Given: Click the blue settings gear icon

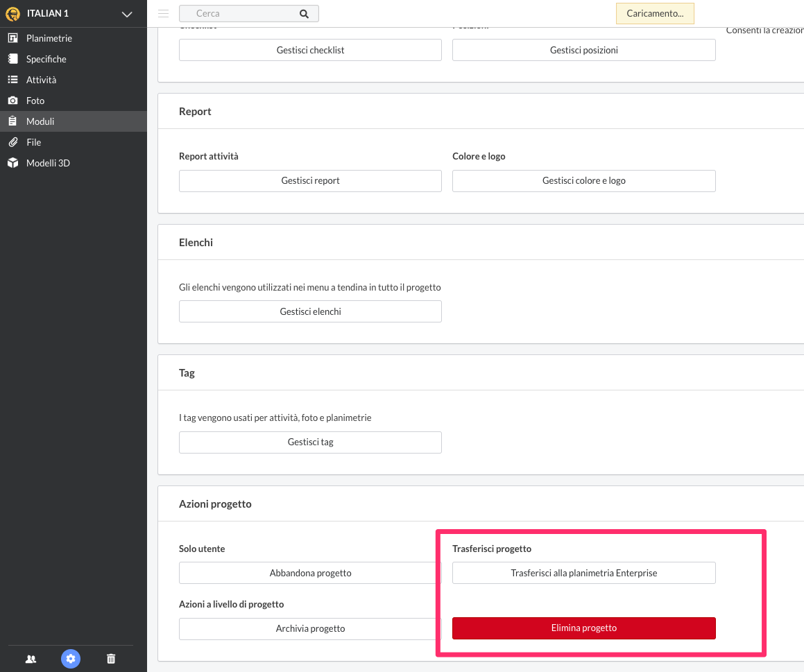Looking at the screenshot, I should pos(71,659).
